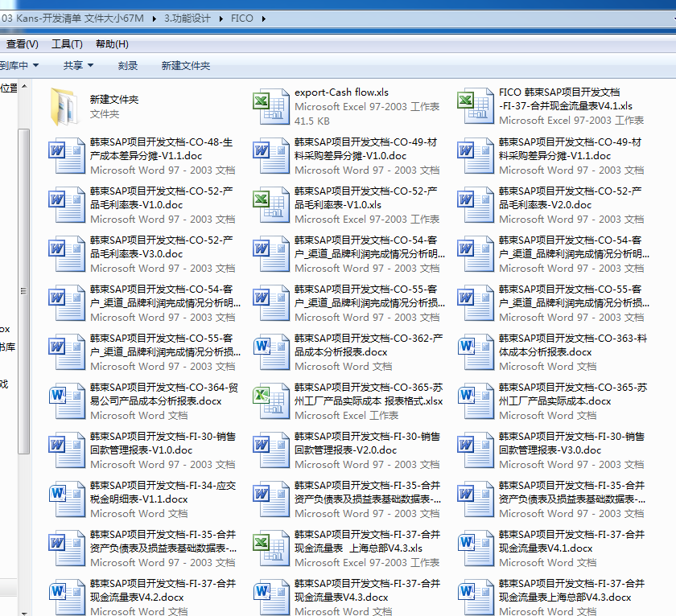The width and height of the screenshot is (676, 616).
Task: Open the 工具(T) menu
Action: pyautogui.click(x=67, y=44)
